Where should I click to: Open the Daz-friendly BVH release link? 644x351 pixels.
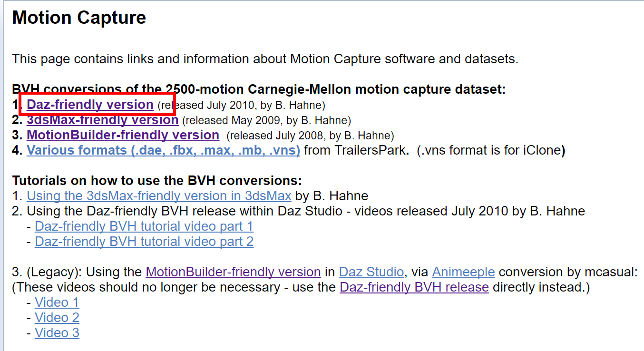(414, 287)
